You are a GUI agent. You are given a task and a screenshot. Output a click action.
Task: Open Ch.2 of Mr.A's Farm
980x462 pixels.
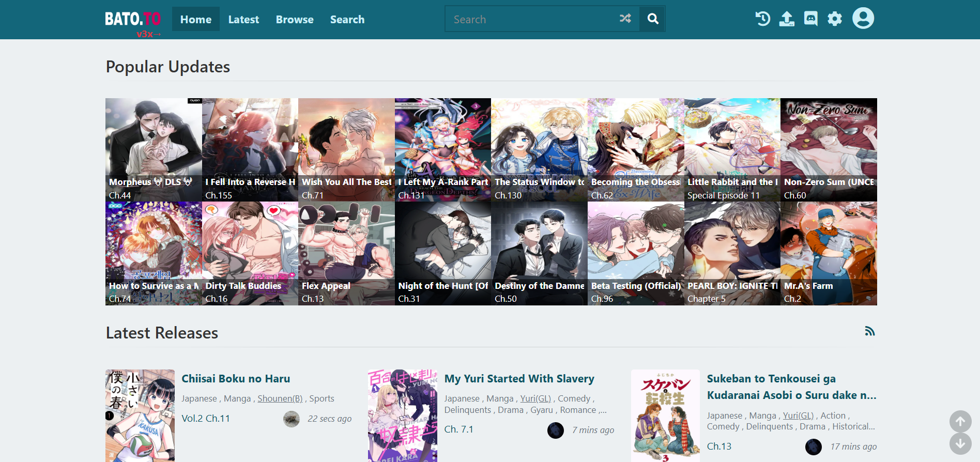[x=792, y=299]
